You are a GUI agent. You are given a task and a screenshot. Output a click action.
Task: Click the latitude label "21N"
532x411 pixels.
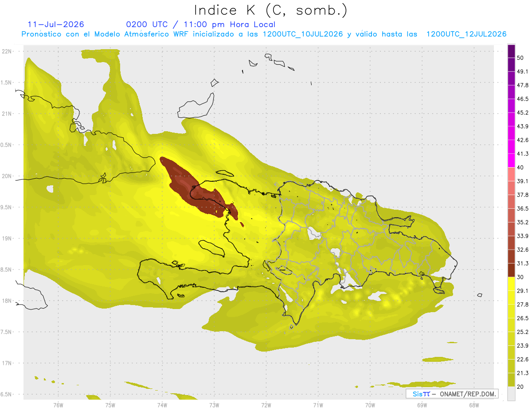point(8,114)
